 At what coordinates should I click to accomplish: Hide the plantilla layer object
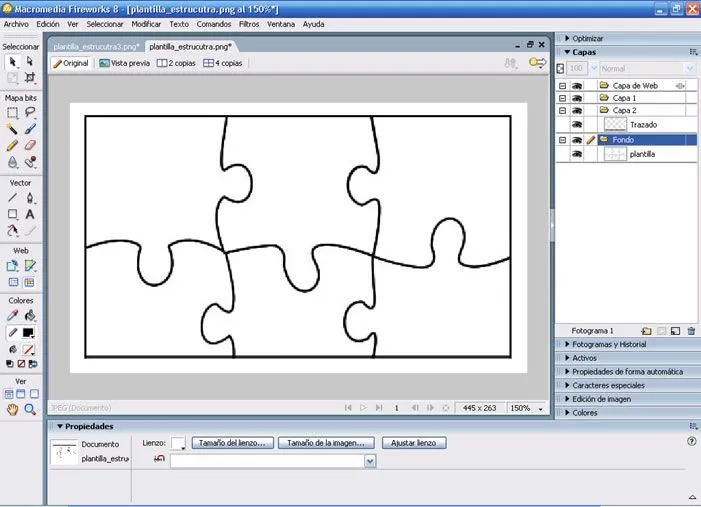577,155
